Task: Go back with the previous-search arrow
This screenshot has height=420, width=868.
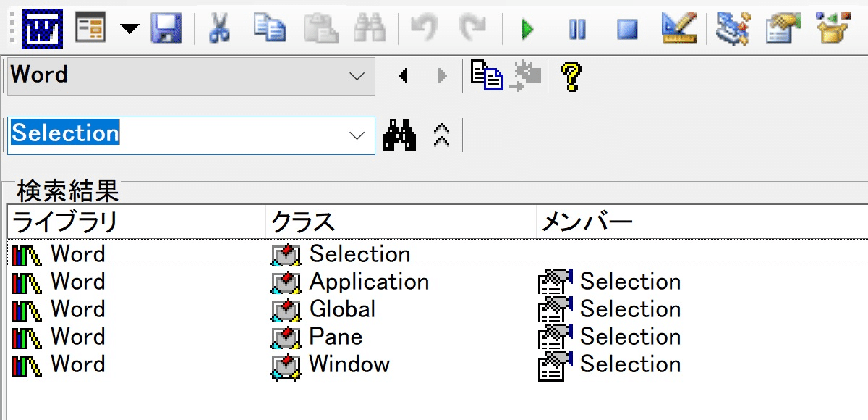Action: (x=403, y=76)
